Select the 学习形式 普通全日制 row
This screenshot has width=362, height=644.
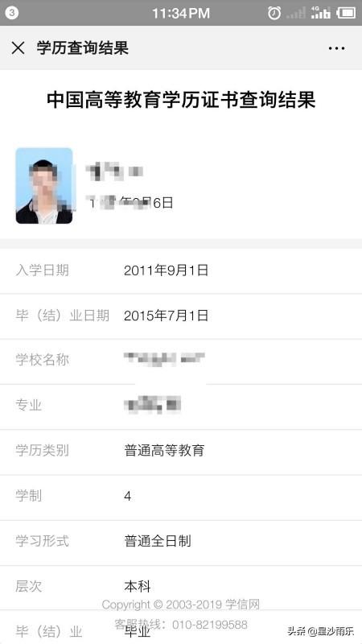181,542
